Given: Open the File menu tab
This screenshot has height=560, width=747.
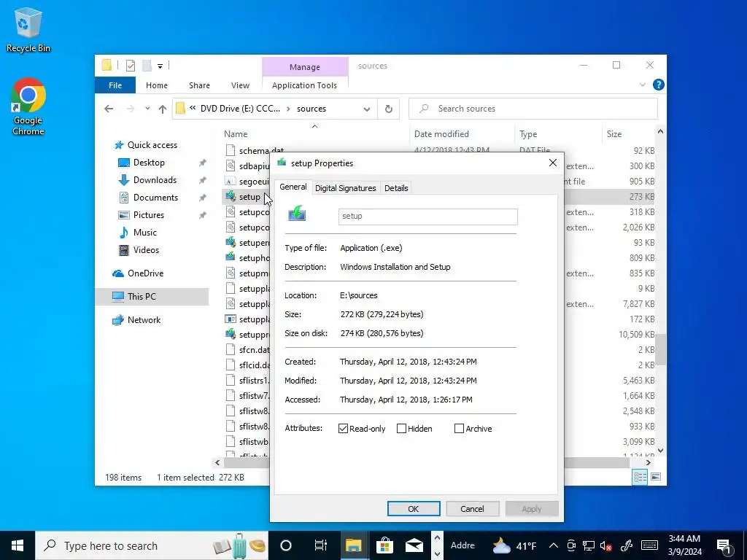Looking at the screenshot, I should pyautogui.click(x=115, y=85).
